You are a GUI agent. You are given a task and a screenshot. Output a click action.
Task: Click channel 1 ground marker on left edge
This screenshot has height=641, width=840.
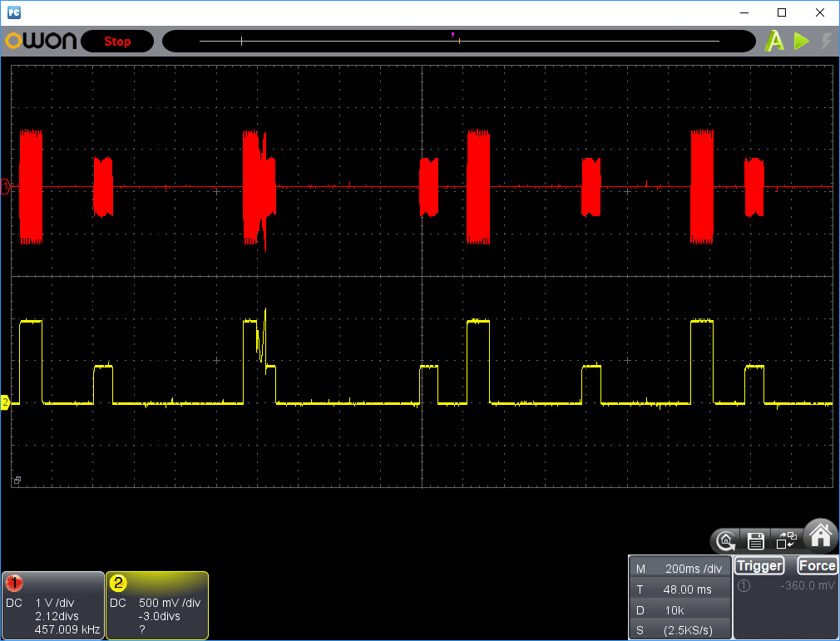click(x=6, y=187)
